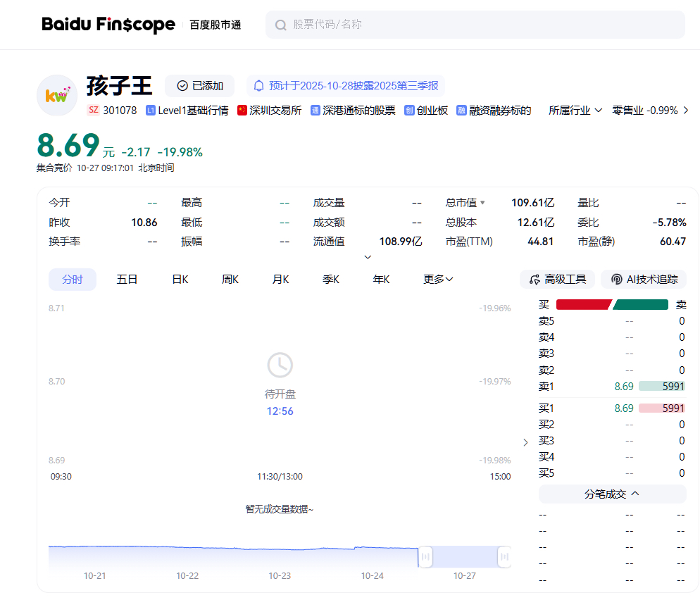
Task: Click the 零售业 -0.99% industry link
Action: point(644,111)
